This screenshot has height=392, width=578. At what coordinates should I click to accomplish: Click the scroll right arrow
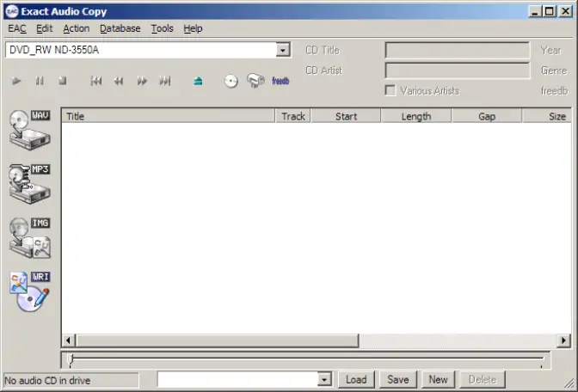coord(564,340)
